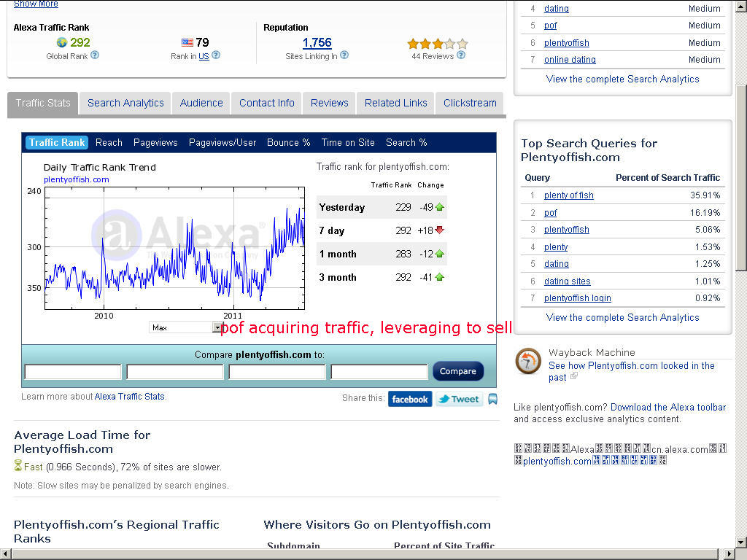Image resolution: width=747 pixels, height=560 pixels.
Task: Click the Sites Linking In help icon
Action: click(x=344, y=55)
